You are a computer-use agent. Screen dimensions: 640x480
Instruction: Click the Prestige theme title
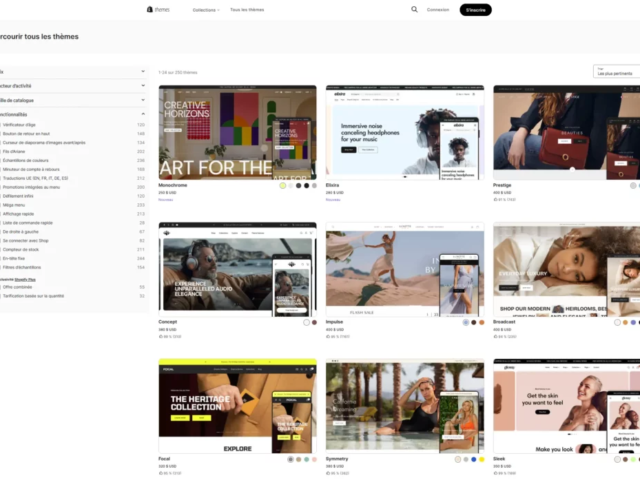tap(502, 185)
